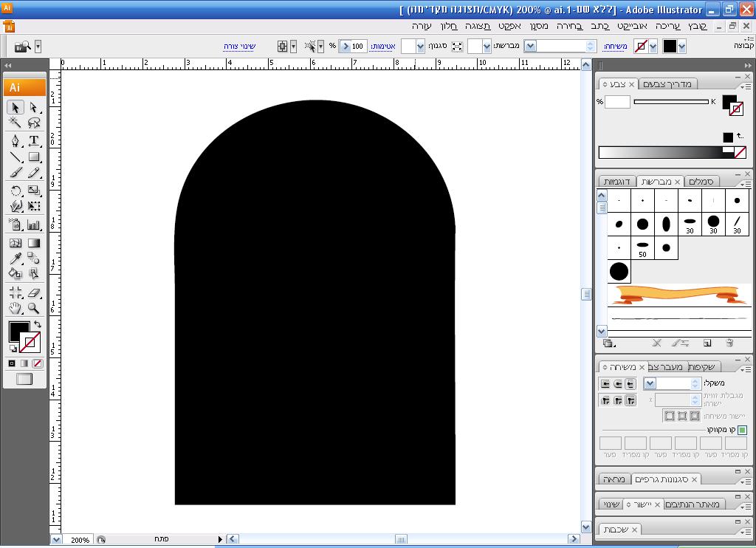Switch to the סמלים (Symbols) tab
Screen dimensions: 756x548
click(x=701, y=182)
